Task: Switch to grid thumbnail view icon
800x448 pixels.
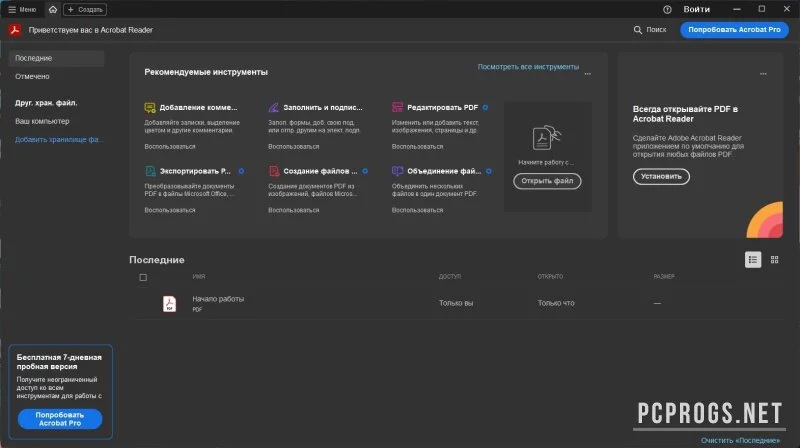Action: [774, 260]
